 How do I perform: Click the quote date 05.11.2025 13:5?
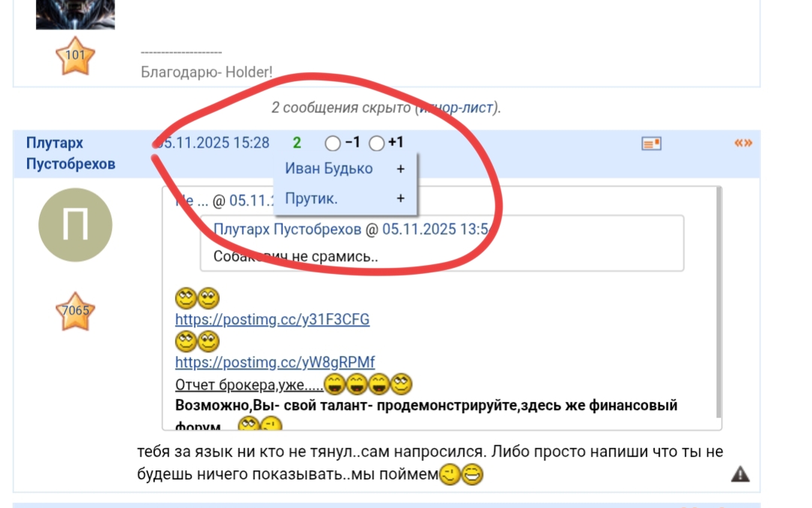(437, 229)
